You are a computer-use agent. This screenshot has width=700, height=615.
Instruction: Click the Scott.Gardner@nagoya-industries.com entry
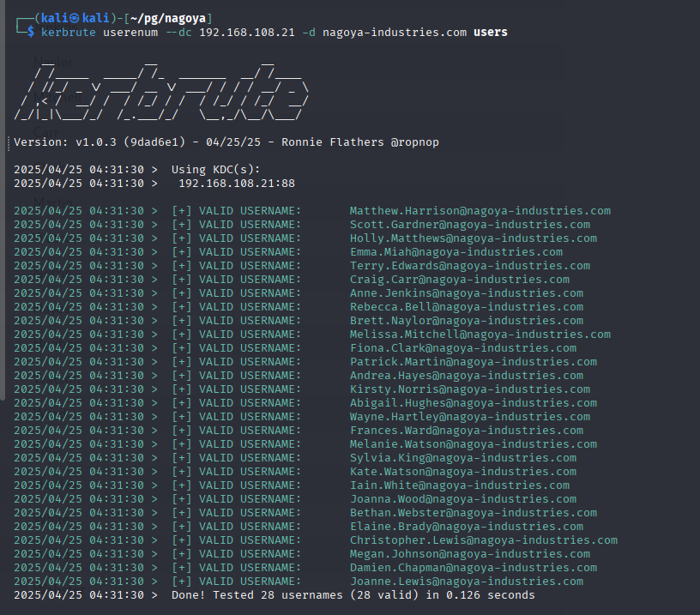tap(469, 225)
